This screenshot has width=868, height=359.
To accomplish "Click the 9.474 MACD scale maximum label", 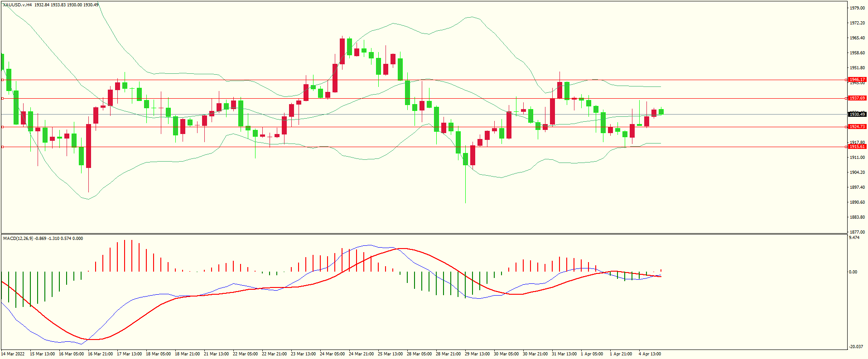I will click(x=854, y=238).
